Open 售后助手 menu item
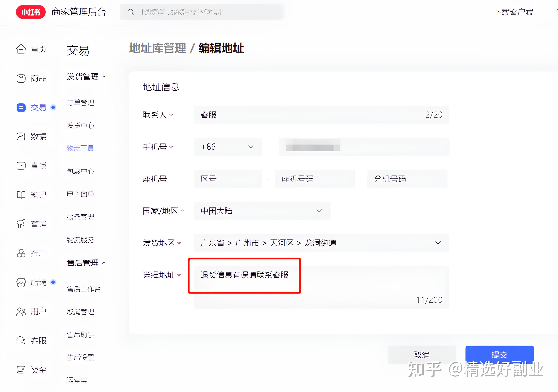558x392 pixels. pyautogui.click(x=80, y=335)
